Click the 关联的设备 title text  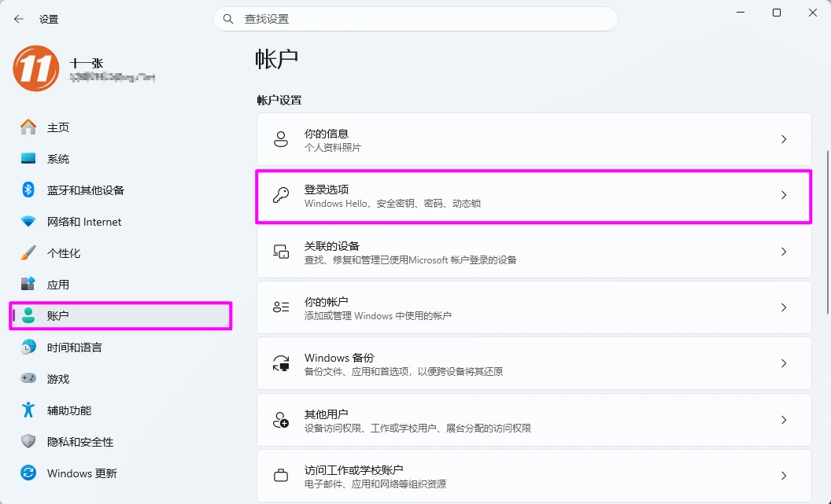(332, 245)
